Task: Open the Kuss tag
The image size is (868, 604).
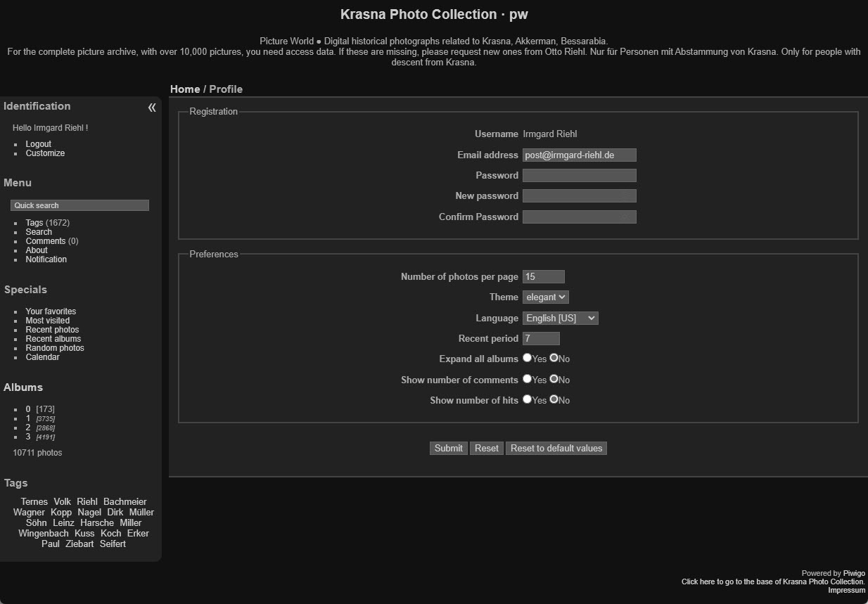Action: coord(84,533)
